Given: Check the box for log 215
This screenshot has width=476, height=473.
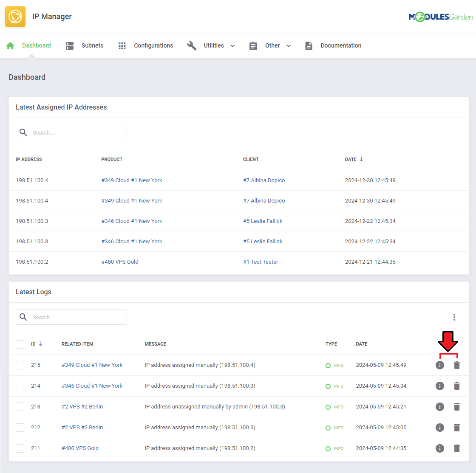Looking at the screenshot, I should (x=20, y=365).
